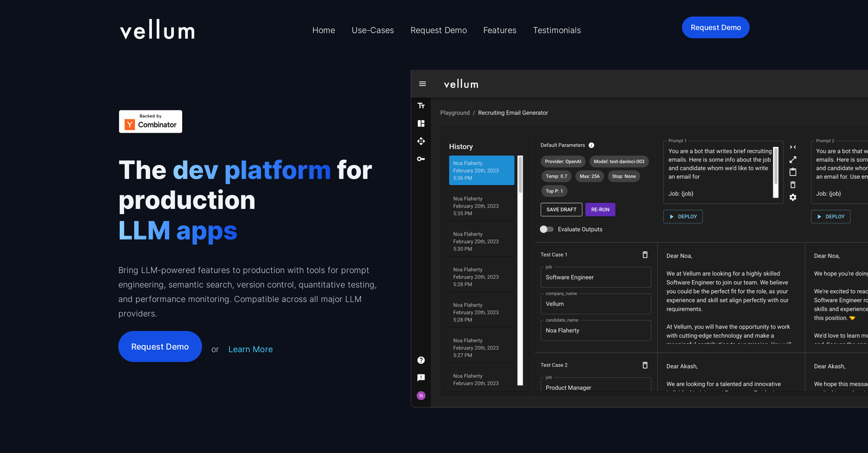Click the company_name field containing Vellum
The width and height of the screenshot is (868, 453).
click(596, 304)
